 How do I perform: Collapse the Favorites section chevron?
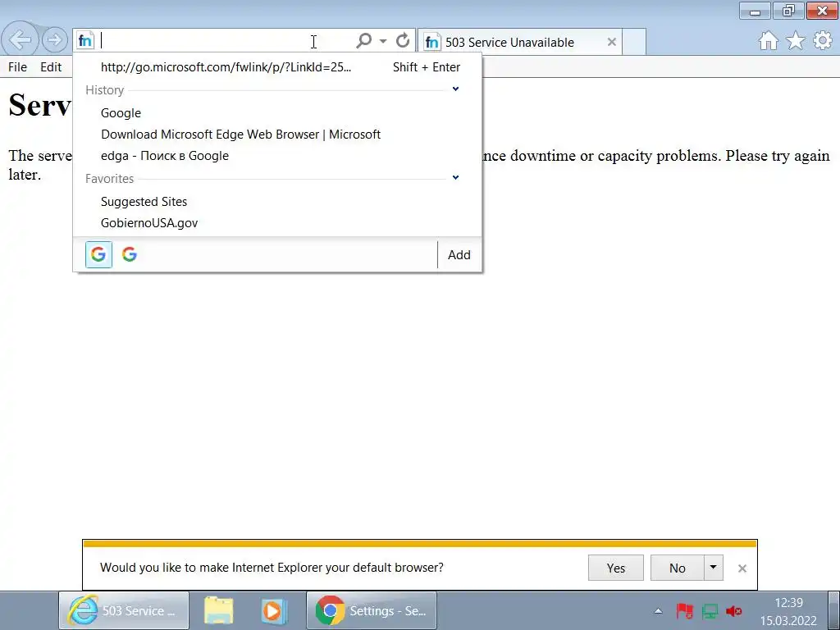pos(455,177)
